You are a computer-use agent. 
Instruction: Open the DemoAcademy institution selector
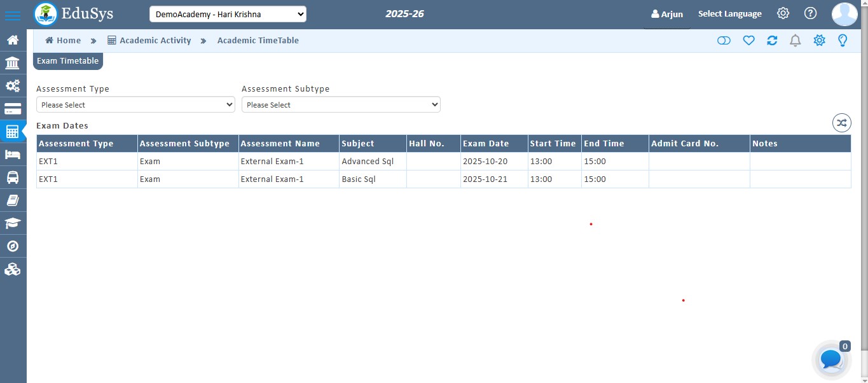click(228, 14)
